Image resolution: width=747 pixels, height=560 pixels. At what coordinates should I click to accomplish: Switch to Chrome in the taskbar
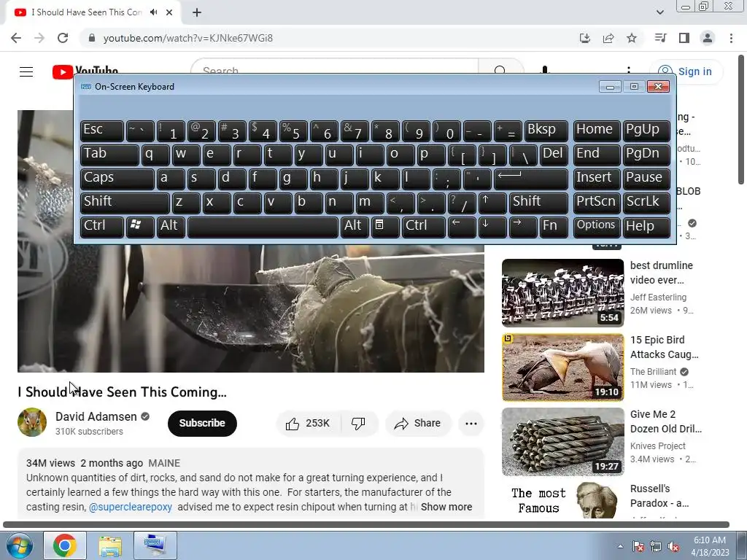tap(65, 545)
